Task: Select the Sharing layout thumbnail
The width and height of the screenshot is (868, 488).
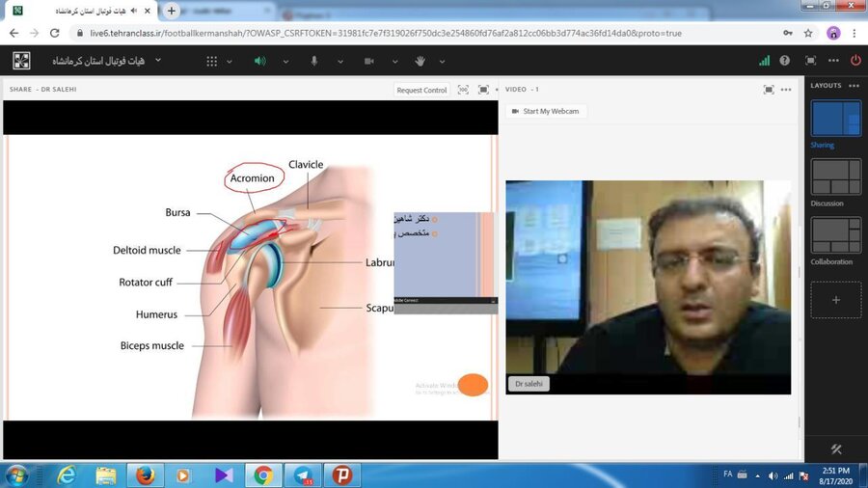Action: click(835, 119)
